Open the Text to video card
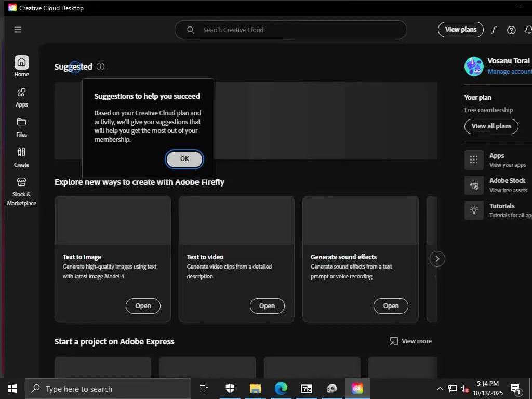The height and width of the screenshot is (399, 532). click(x=267, y=306)
